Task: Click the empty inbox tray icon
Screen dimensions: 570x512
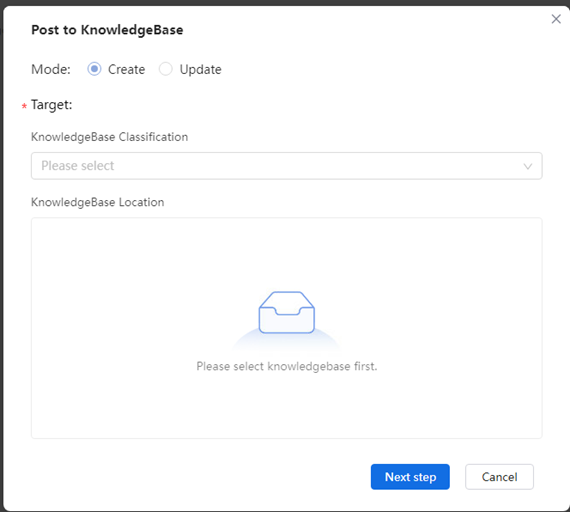Action: pyautogui.click(x=286, y=312)
